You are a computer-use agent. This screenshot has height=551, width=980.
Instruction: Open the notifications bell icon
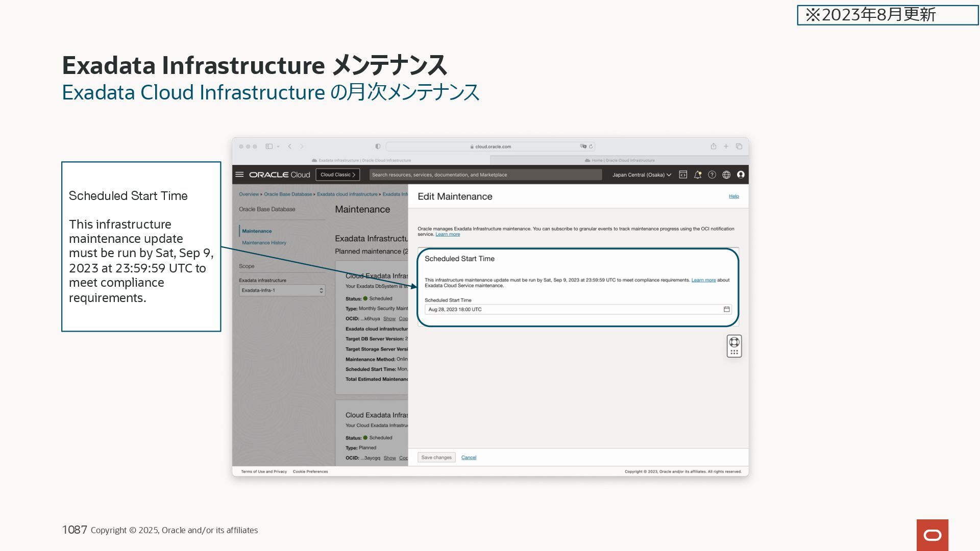point(697,174)
